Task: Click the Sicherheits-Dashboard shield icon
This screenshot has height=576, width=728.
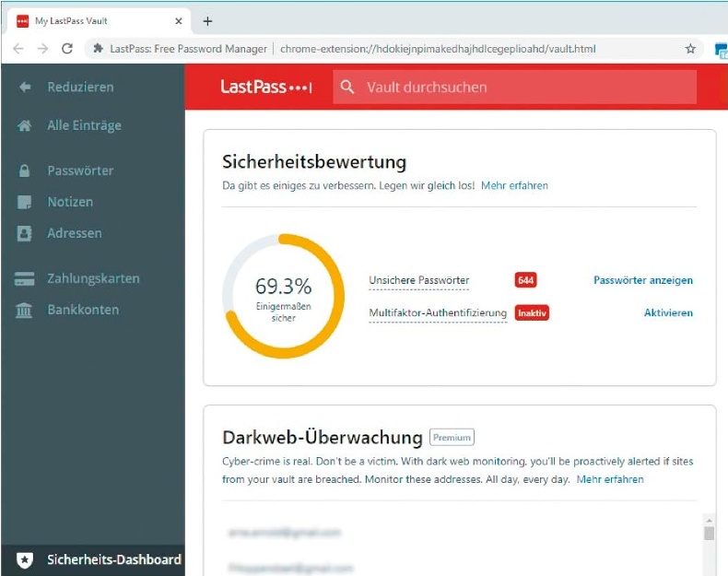Action: 25,559
